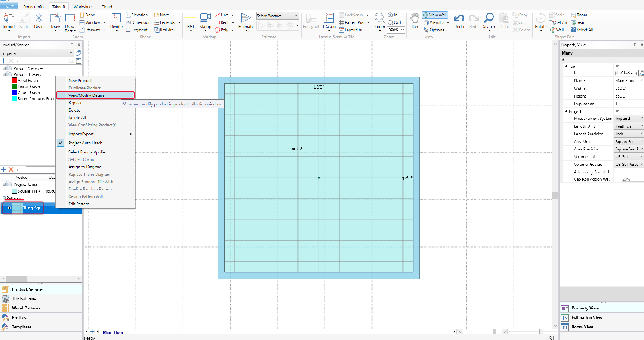Activate the Pan hand tool
Viewport: 644px width, 340px height.
(x=414, y=21)
